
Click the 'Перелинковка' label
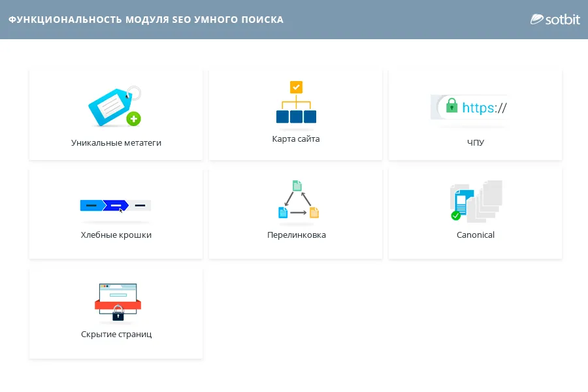[x=297, y=235]
